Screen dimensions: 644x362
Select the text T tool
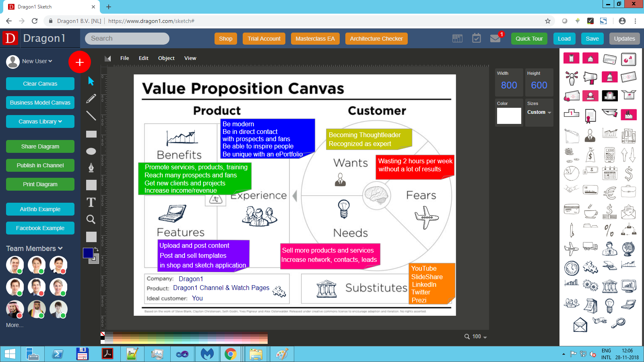pos(91,202)
